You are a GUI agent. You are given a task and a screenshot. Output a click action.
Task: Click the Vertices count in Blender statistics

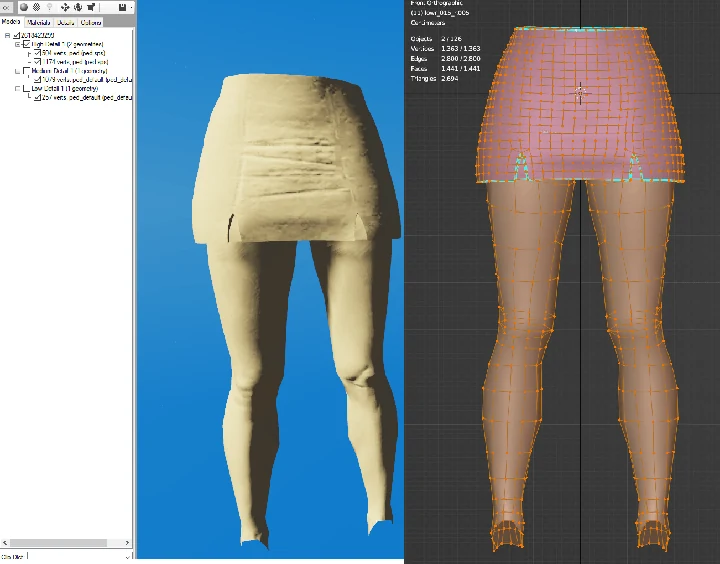pos(461,48)
